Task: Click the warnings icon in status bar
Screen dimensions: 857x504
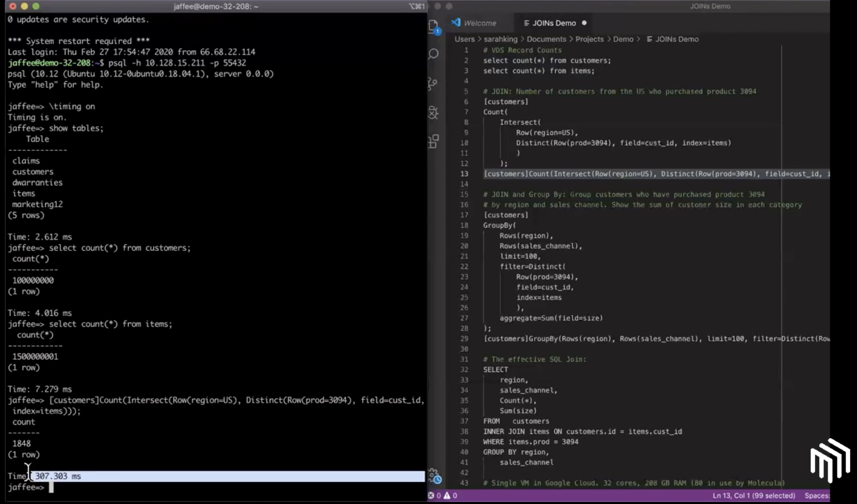Action: pos(447,496)
